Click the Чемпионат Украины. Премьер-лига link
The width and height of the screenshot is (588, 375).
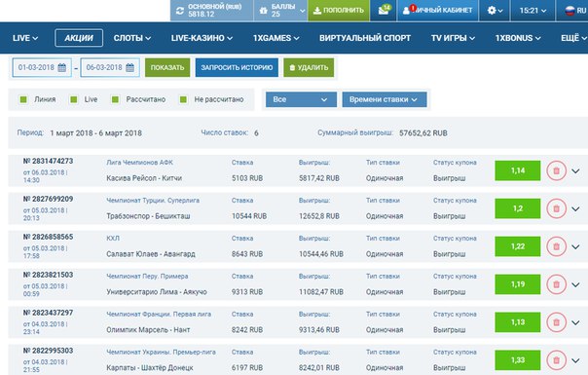(x=161, y=352)
